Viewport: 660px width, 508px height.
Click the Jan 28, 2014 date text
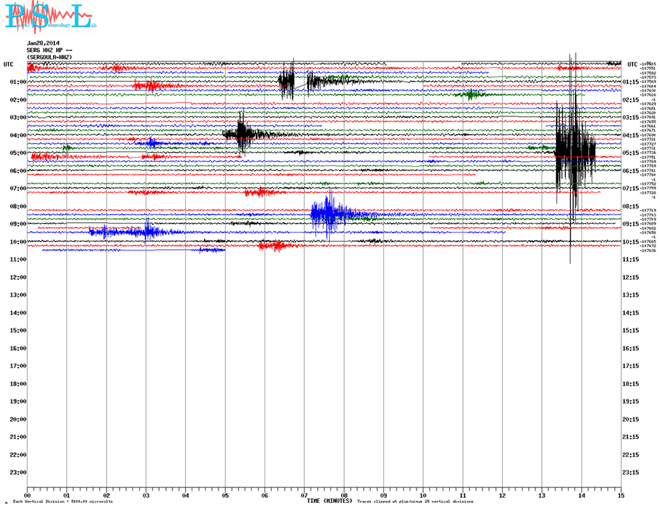44,43
